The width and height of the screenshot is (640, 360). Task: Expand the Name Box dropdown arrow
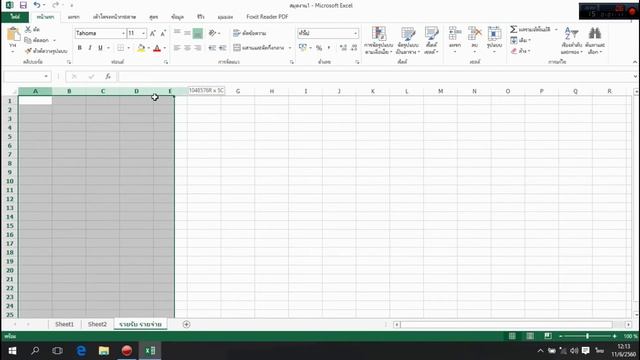[46, 76]
